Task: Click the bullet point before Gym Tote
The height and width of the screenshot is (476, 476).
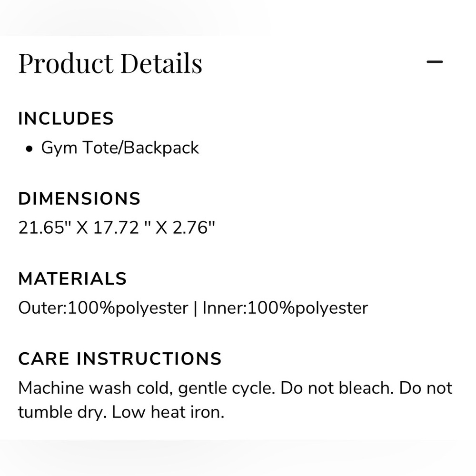Action: tap(30, 149)
